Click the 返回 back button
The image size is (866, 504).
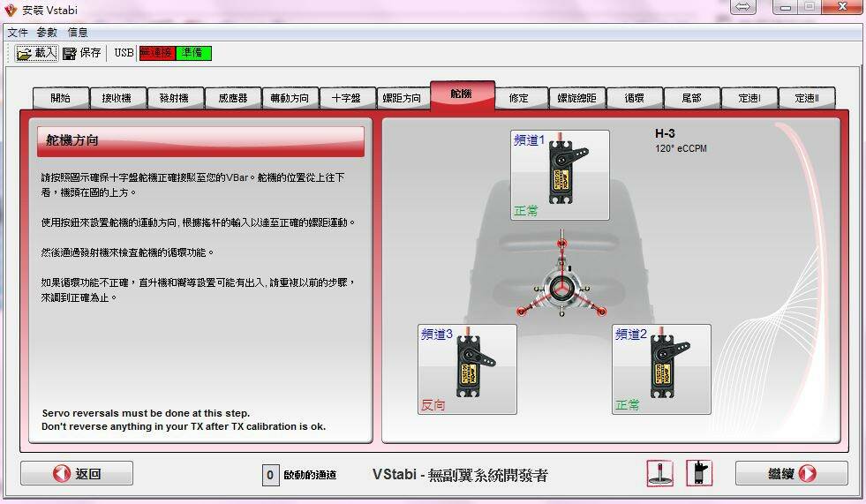point(77,474)
